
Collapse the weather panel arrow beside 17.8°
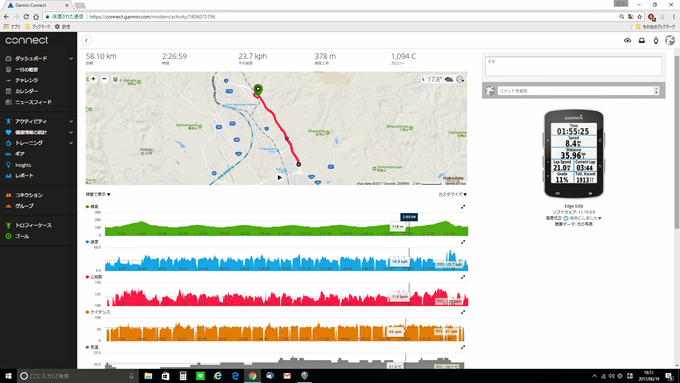pyautogui.click(x=423, y=79)
